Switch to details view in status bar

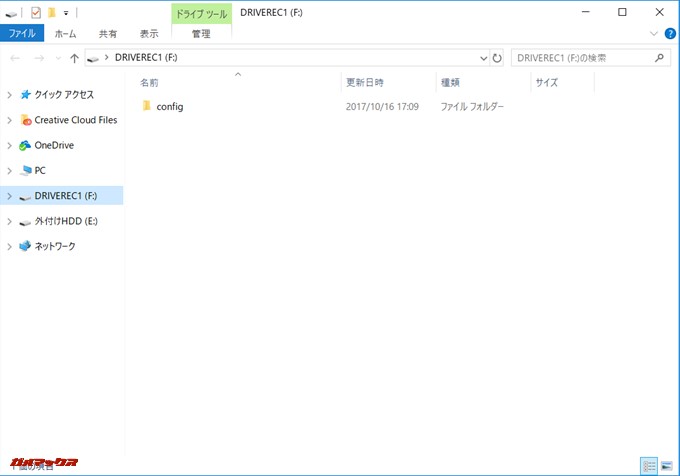(649, 466)
